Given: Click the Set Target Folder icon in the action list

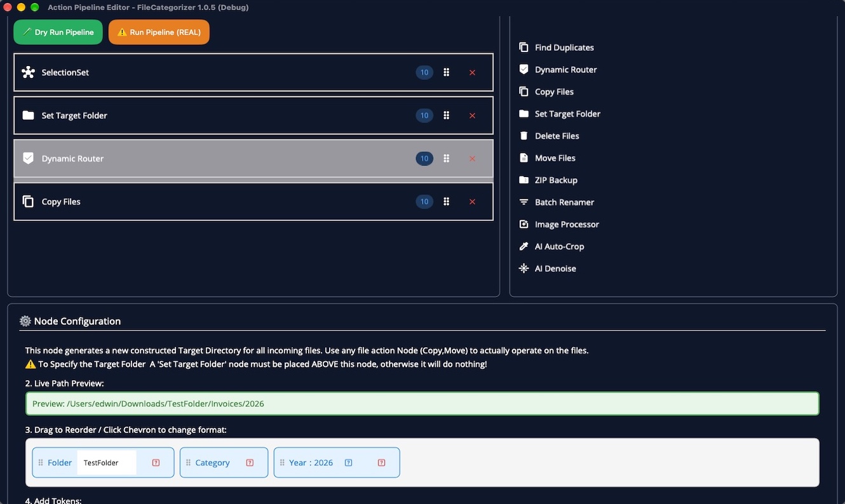Looking at the screenshot, I should point(524,114).
